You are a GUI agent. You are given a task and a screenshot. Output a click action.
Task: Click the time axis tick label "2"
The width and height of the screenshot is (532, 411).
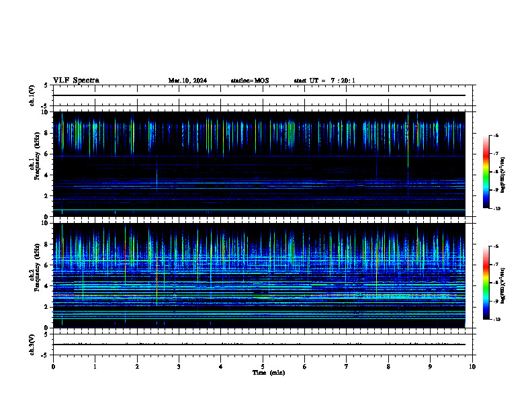[x=137, y=367]
